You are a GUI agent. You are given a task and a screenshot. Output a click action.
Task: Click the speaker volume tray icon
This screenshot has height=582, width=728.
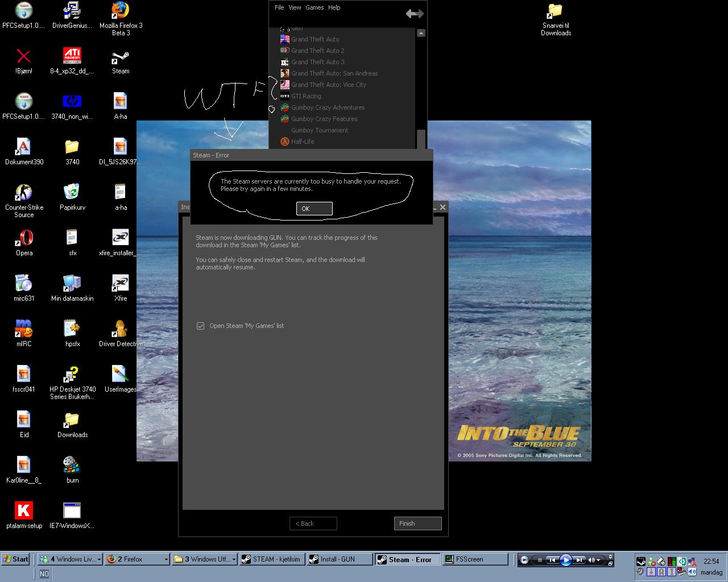pyautogui.click(x=693, y=572)
